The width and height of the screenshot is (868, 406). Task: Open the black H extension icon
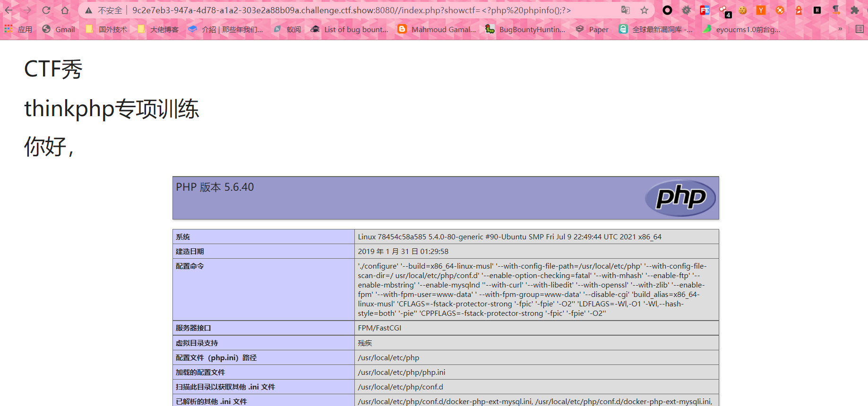817,10
